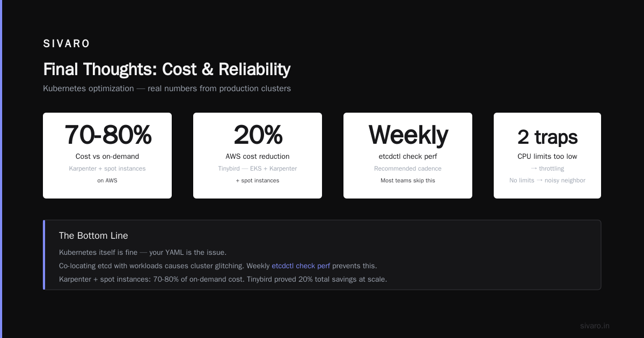The image size is (644, 338).
Task: Click the CPU limits too low label
Action: (547, 157)
